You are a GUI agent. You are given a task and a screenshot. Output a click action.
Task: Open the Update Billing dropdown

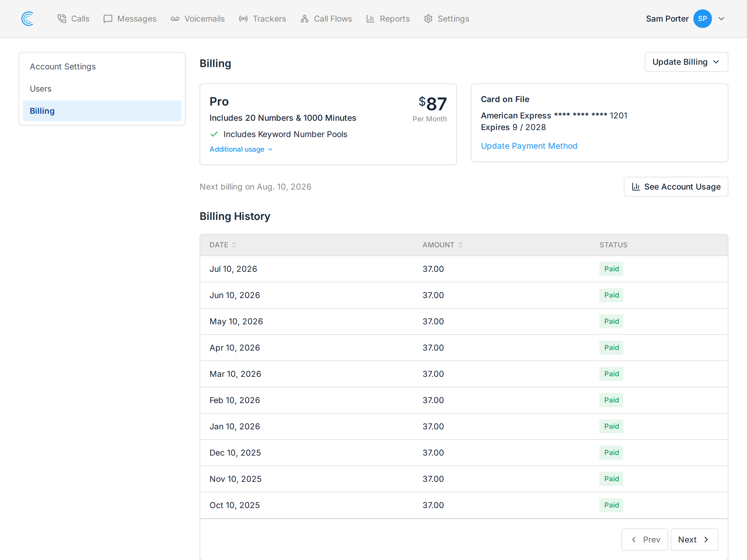pos(686,62)
